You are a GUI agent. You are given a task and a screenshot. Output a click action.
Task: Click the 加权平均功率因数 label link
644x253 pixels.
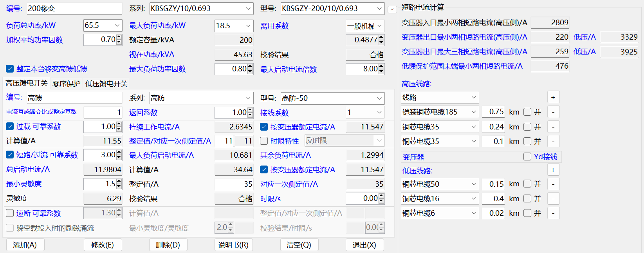(34, 40)
